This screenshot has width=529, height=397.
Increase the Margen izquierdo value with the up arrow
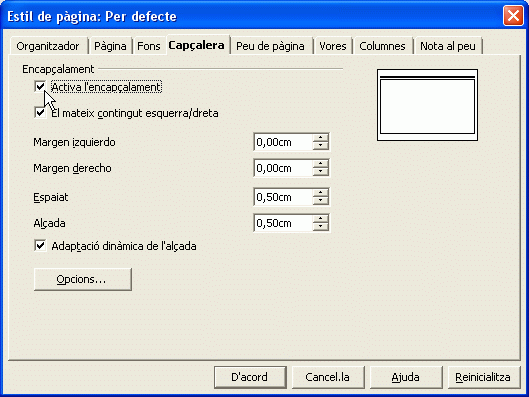point(320,138)
